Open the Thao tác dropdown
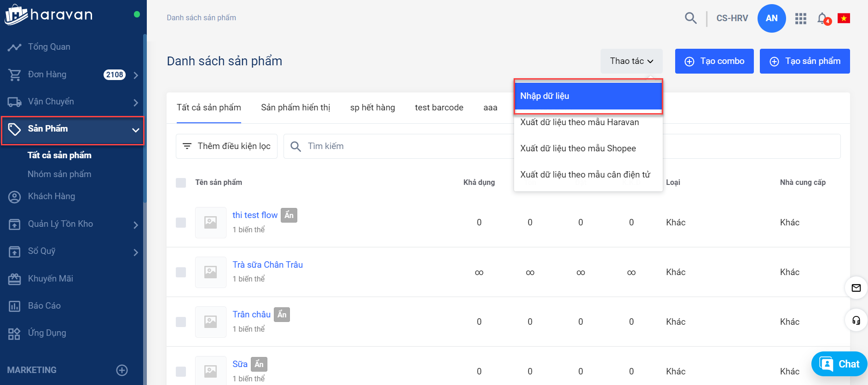The image size is (868, 385). pyautogui.click(x=631, y=61)
